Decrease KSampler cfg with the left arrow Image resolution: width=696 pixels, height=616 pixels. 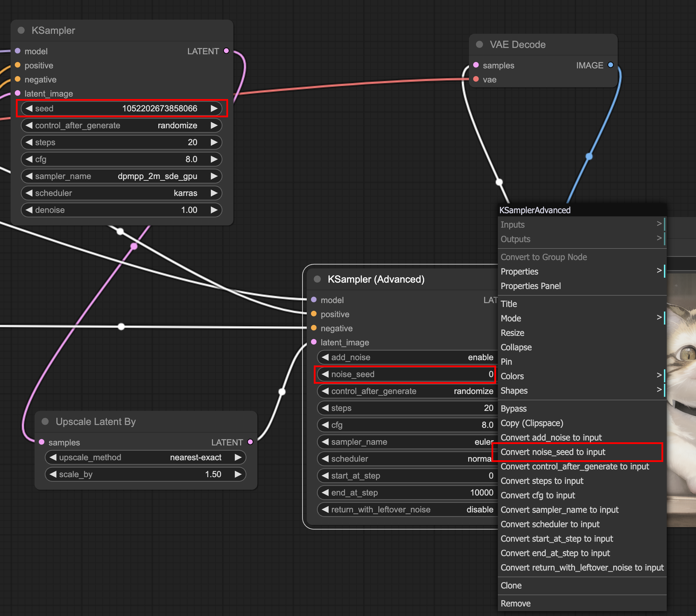pos(29,159)
